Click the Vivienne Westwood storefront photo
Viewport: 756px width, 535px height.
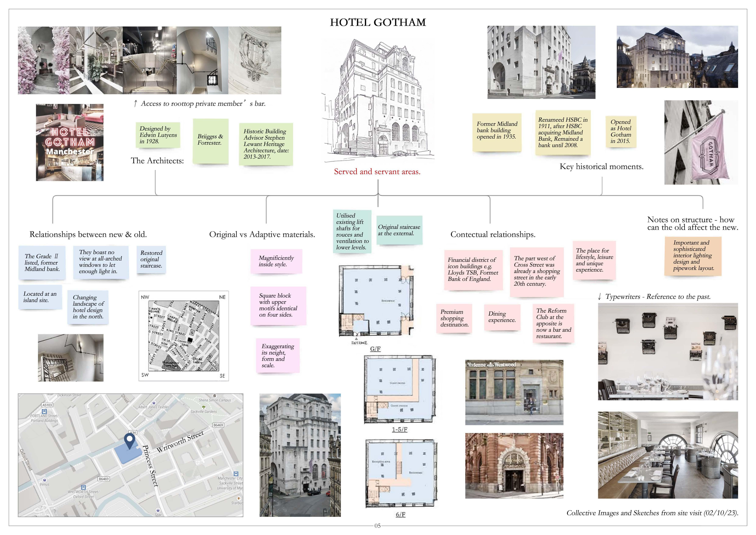(514, 392)
